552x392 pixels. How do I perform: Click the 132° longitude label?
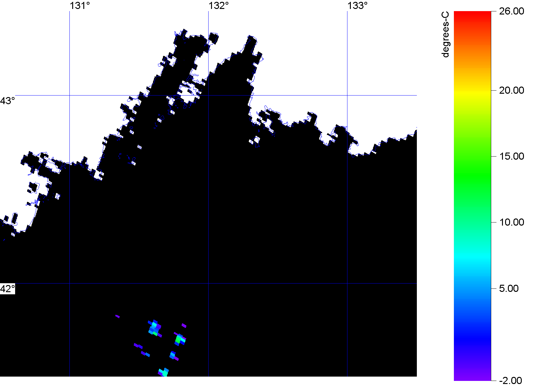[218, 6]
